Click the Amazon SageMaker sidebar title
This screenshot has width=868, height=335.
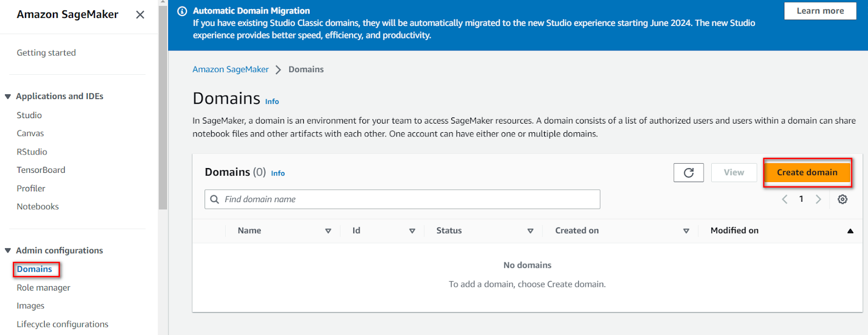[x=67, y=15]
